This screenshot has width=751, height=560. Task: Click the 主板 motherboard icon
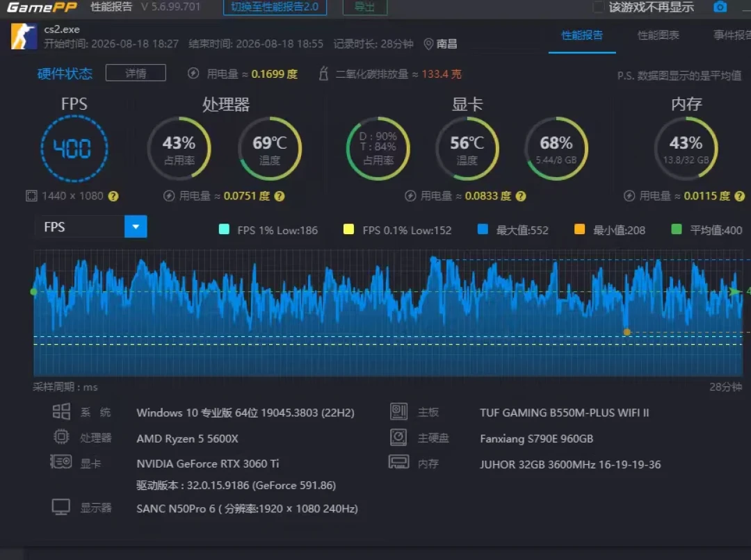coord(398,411)
